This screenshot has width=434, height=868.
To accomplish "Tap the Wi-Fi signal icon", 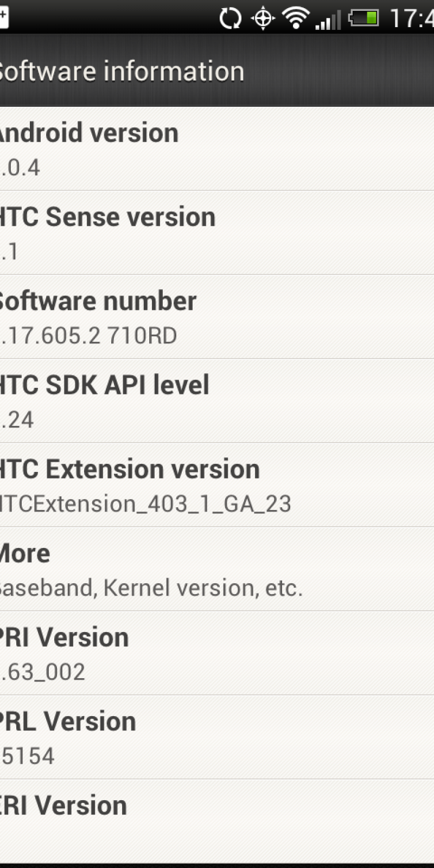I will (296, 18).
